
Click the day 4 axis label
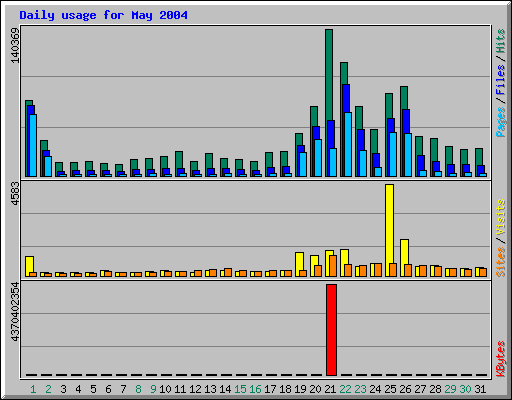coord(78,389)
